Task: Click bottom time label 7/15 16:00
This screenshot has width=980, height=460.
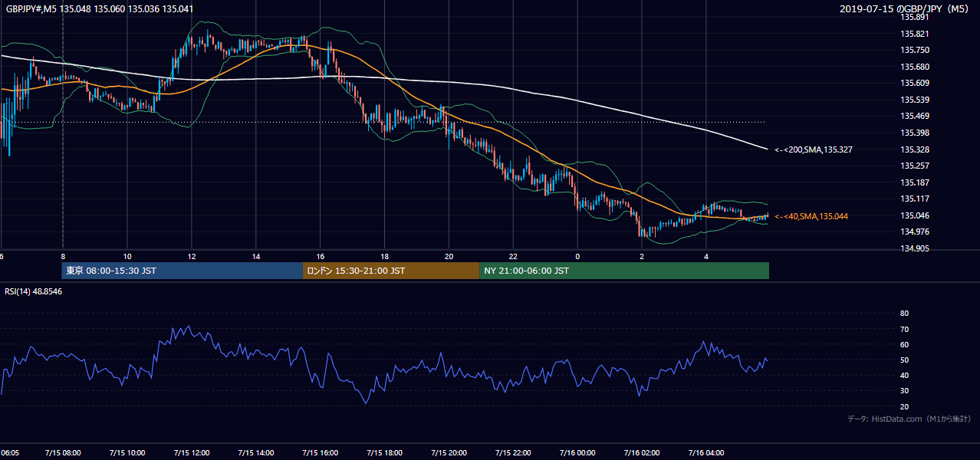Action: (x=321, y=452)
